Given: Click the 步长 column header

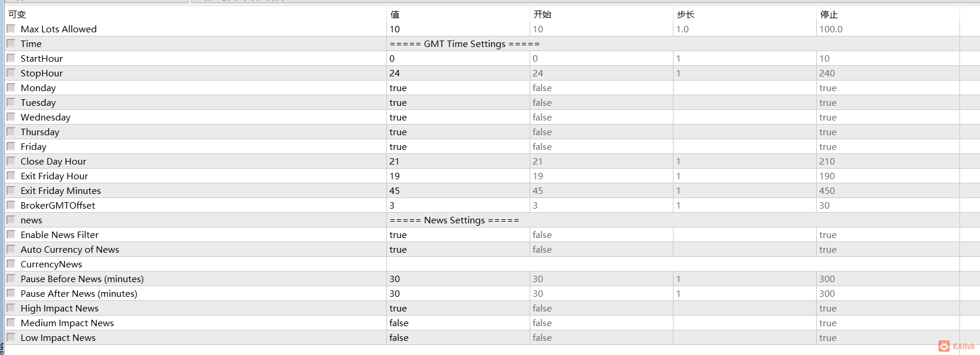Looking at the screenshot, I should [x=685, y=14].
